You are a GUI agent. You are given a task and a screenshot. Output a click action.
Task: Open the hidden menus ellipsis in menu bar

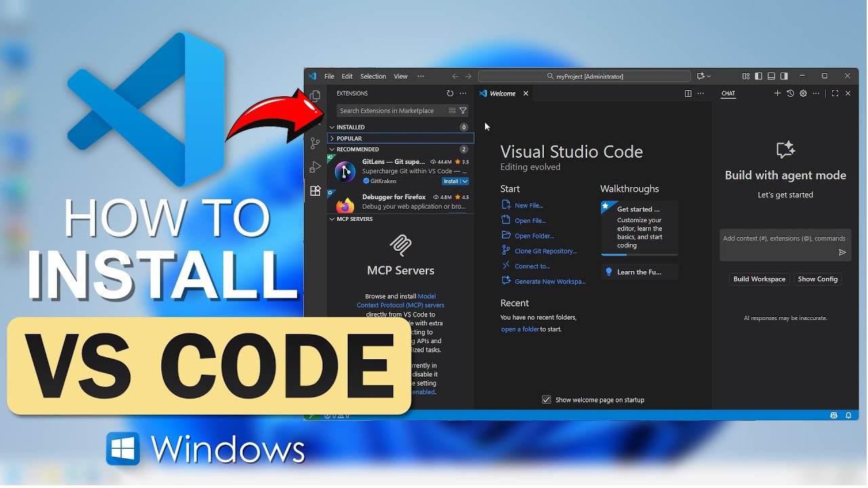point(420,77)
